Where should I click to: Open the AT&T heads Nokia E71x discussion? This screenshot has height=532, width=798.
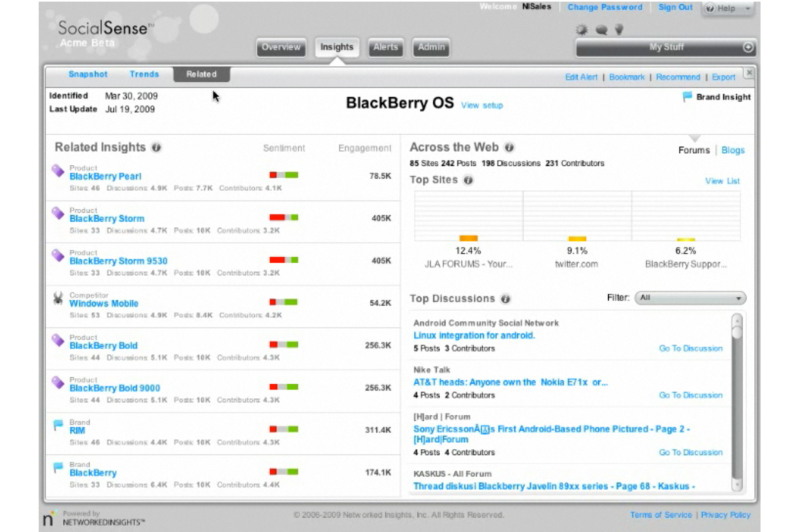point(510,382)
